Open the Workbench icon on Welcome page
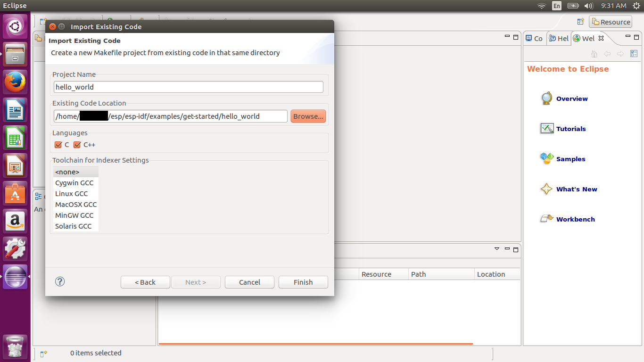Viewport: 644px width, 362px height. (x=546, y=219)
